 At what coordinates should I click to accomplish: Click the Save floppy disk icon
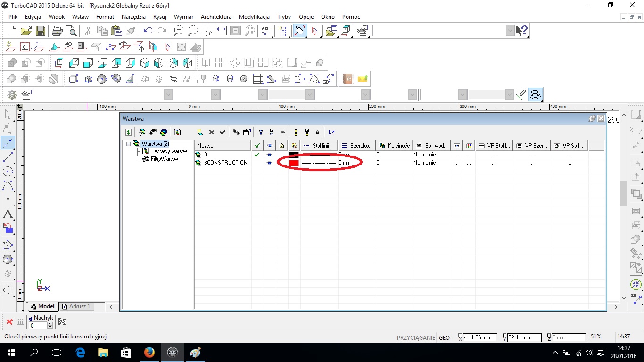41,31
